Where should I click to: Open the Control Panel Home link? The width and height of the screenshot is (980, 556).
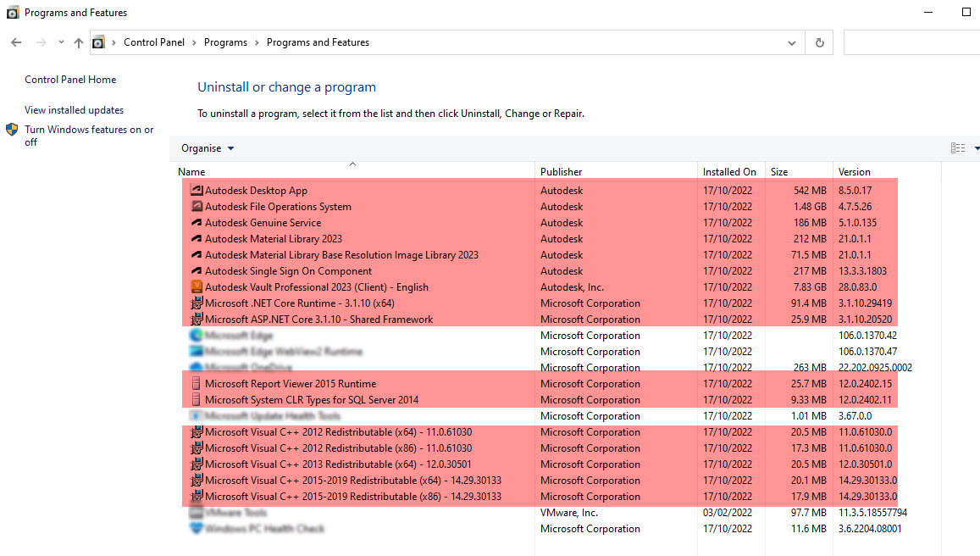tap(70, 80)
